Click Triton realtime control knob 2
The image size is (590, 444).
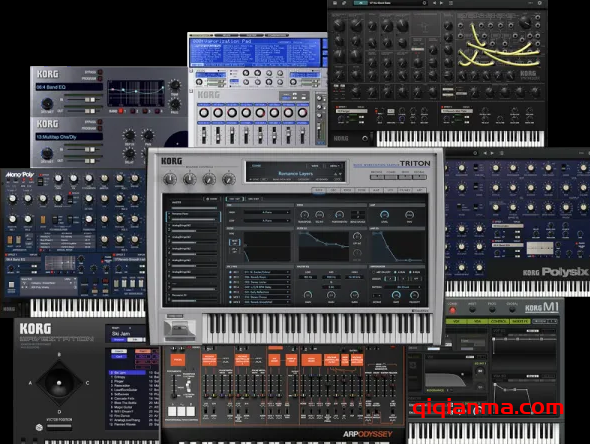189,179
